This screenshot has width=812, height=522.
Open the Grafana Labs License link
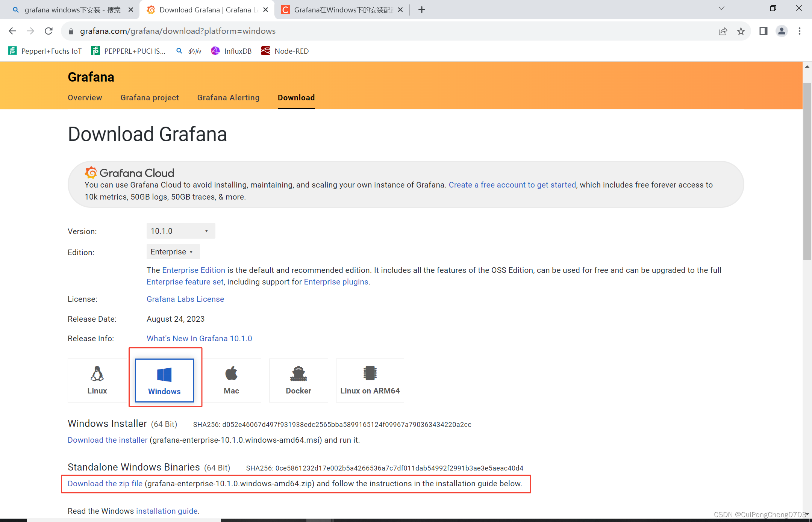(x=185, y=299)
